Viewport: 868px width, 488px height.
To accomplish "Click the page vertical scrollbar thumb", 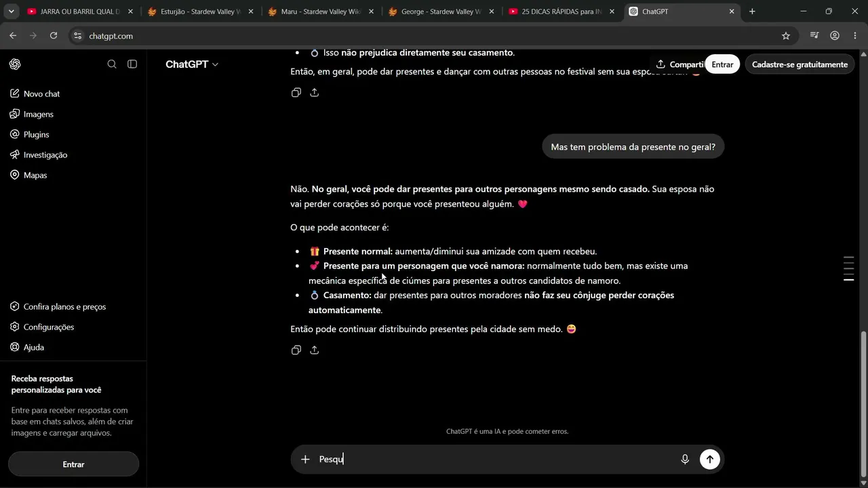I will pyautogui.click(x=863, y=403).
